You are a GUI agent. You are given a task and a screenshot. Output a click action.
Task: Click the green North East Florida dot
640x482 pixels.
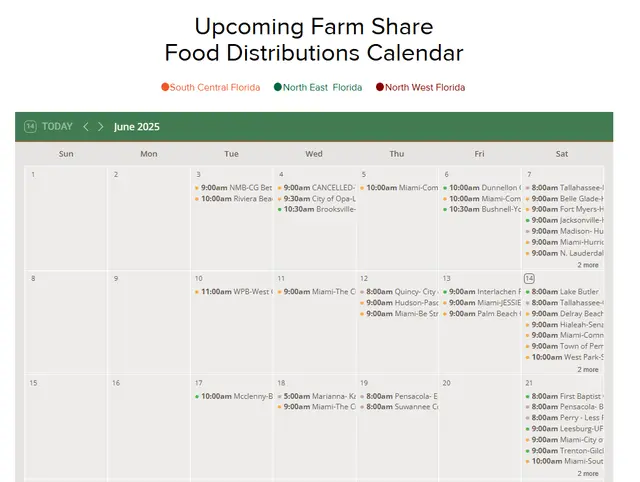(x=278, y=87)
